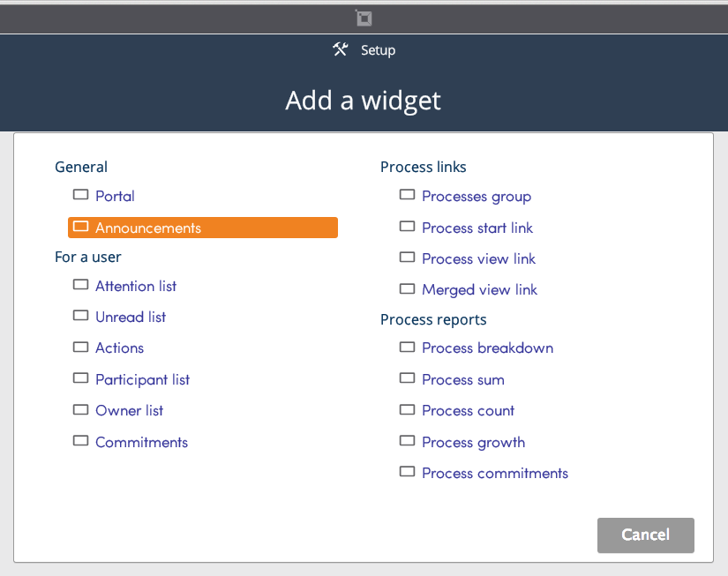This screenshot has width=728, height=576.
Task: Click the icon next to Announcements
Action: point(81,227)
